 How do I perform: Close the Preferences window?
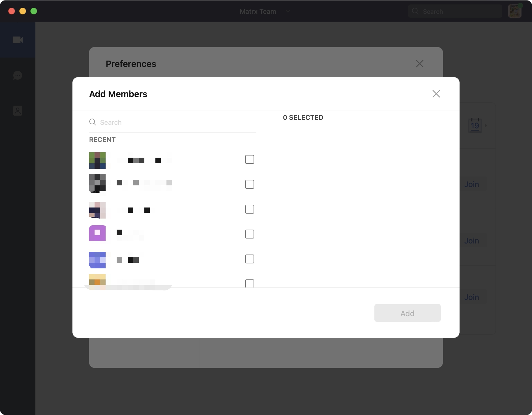click(x=419, y=64)
